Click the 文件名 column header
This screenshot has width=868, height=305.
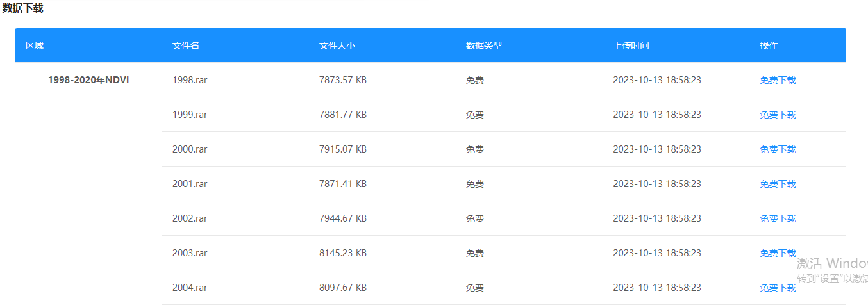point(186,45)
